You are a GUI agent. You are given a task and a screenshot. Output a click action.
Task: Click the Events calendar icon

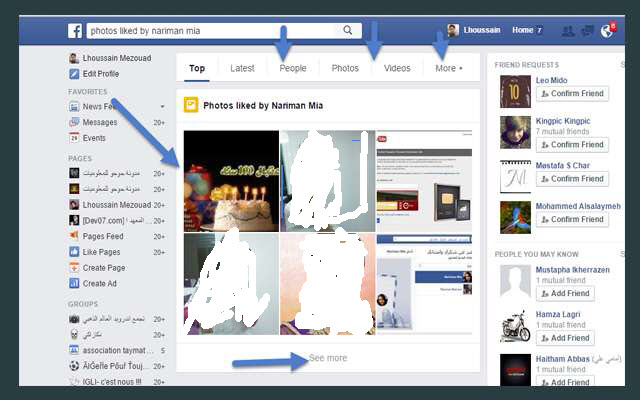[74, 138]
